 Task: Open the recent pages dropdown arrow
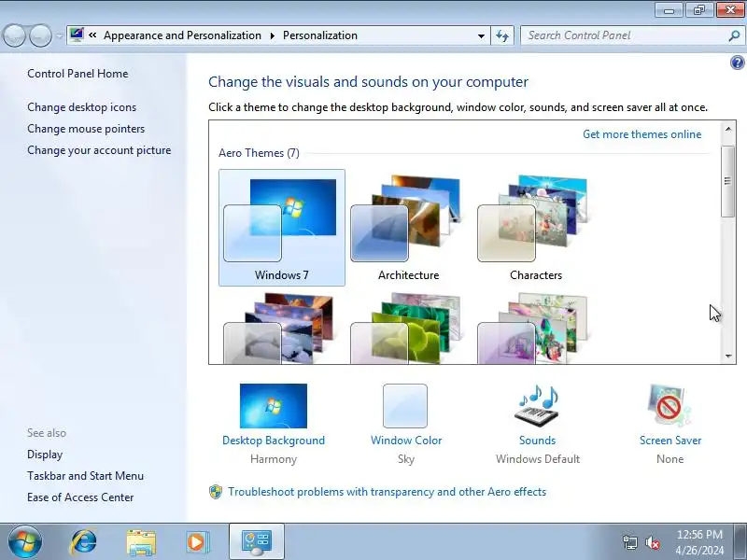(x=59, y=35)
